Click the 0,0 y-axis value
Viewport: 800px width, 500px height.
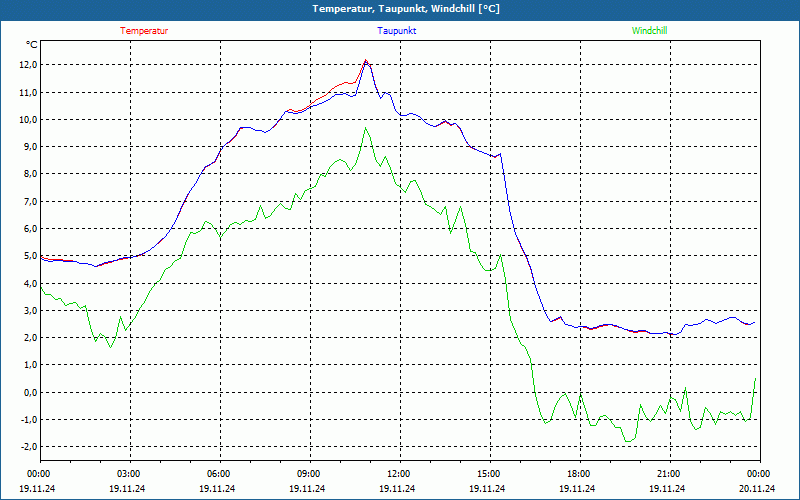pos(30,392)
